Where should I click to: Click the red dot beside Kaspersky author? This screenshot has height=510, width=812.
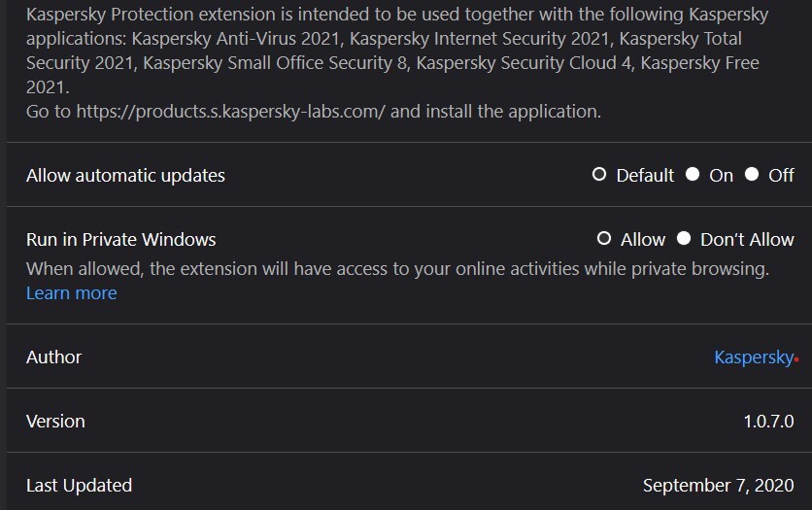[x=796, y=359]
